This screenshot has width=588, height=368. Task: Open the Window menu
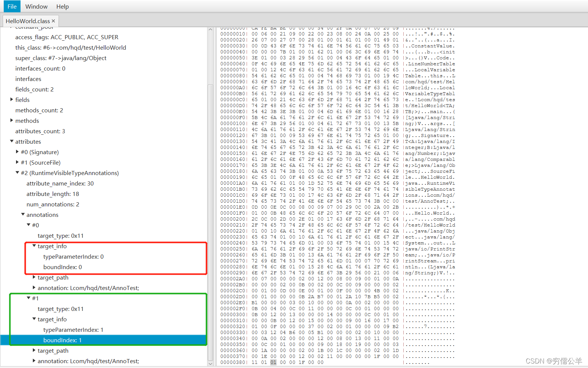pos(36,6)
